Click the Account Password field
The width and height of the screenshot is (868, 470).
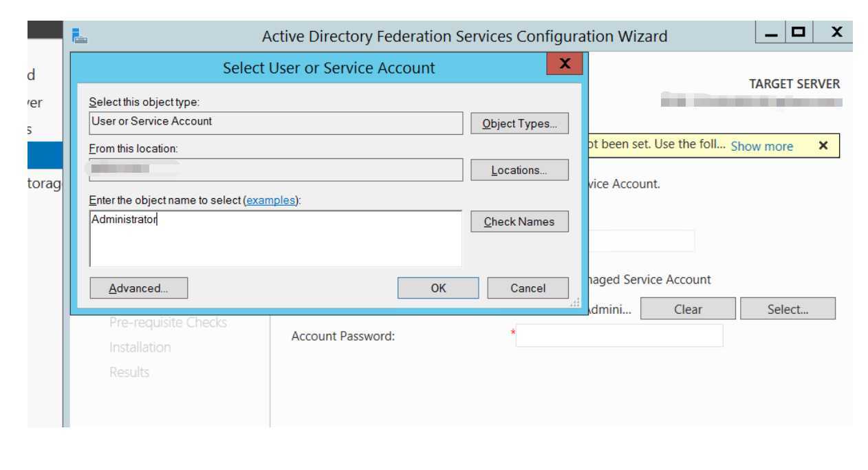click(619, 336)
